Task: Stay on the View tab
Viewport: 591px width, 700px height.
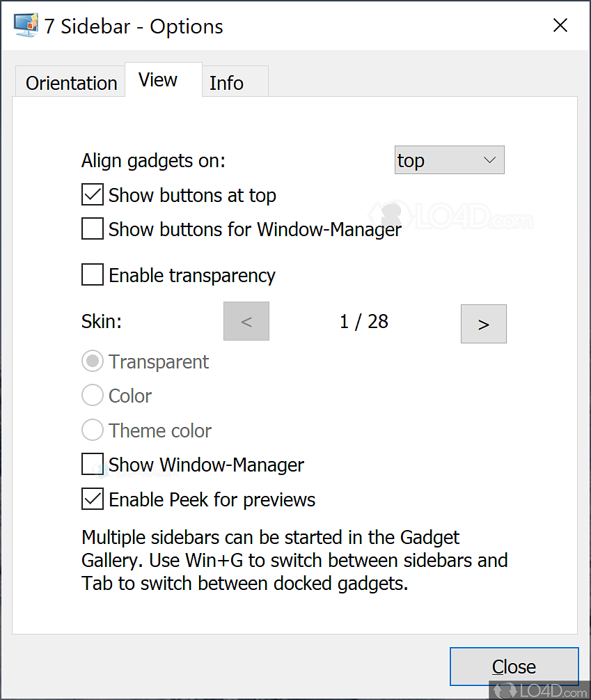Action: (x=157, y=79)
